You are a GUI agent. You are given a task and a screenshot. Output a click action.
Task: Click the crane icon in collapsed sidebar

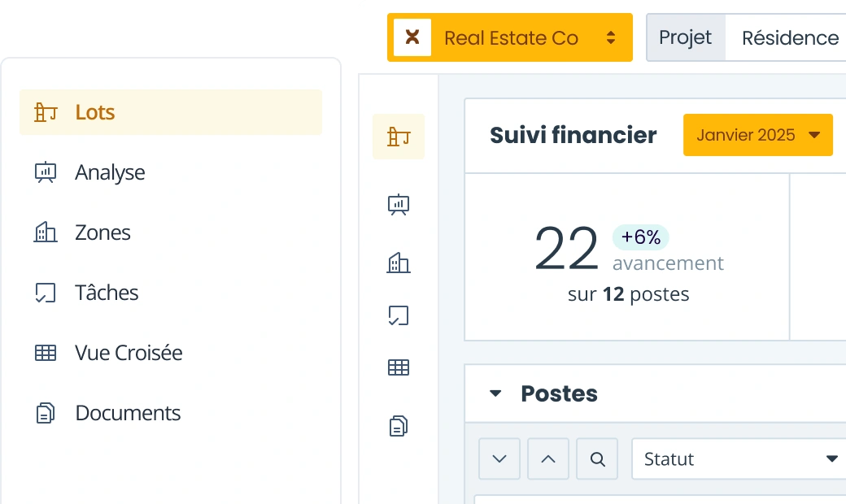(399, 137)
